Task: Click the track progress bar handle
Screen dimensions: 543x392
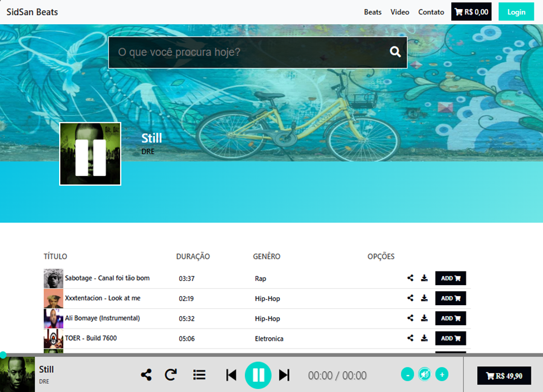Action: (x=3, y=355)
